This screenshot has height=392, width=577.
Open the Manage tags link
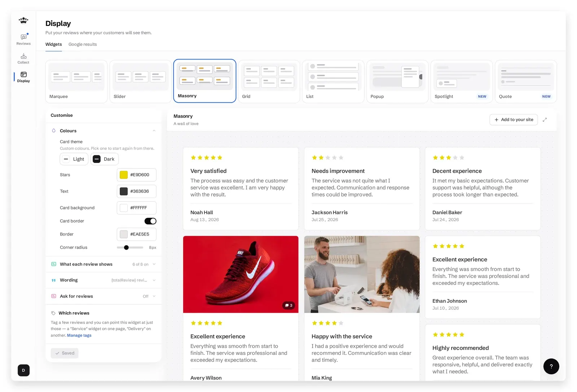coord(79,335)
